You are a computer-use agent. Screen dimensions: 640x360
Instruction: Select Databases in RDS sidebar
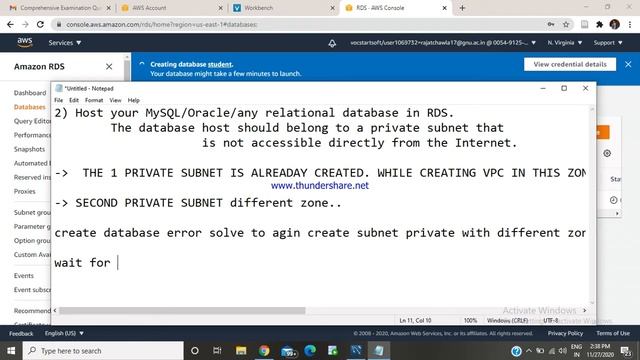tap(29, 107)
